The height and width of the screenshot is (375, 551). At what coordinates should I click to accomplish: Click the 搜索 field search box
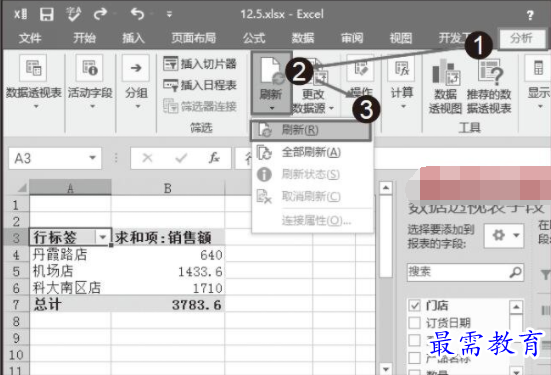pos(465,272)
